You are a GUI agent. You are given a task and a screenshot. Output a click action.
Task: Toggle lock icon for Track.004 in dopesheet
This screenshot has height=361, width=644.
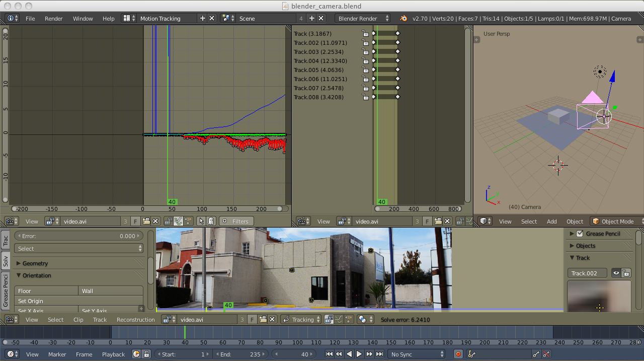pyautogui.click(x=365, y=61)
